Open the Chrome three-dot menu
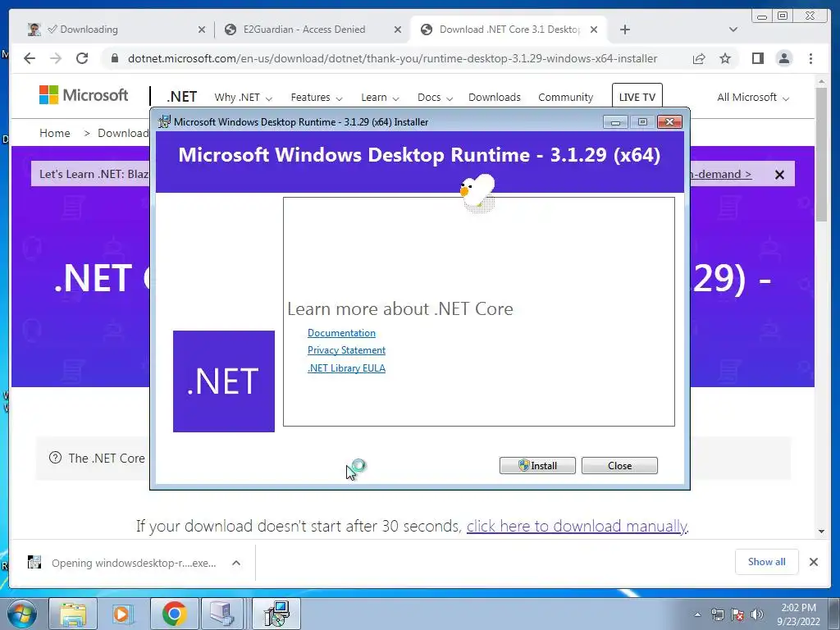 pyautogui.click(x=810, y=58)
